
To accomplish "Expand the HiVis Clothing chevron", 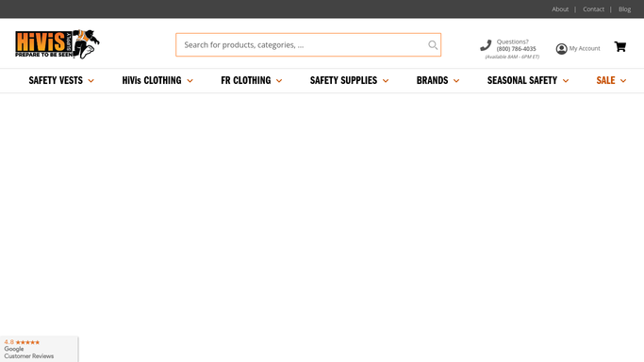I will tap(190, 81).
